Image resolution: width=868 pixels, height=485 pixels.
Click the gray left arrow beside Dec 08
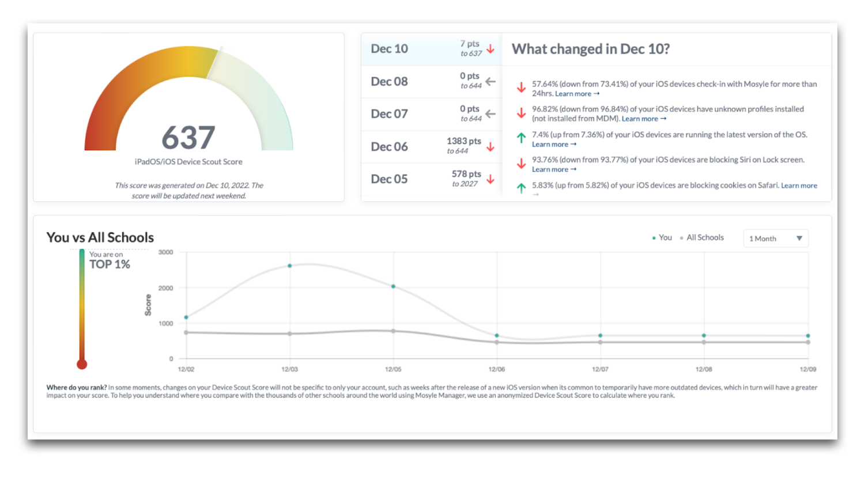coord(490,81)
